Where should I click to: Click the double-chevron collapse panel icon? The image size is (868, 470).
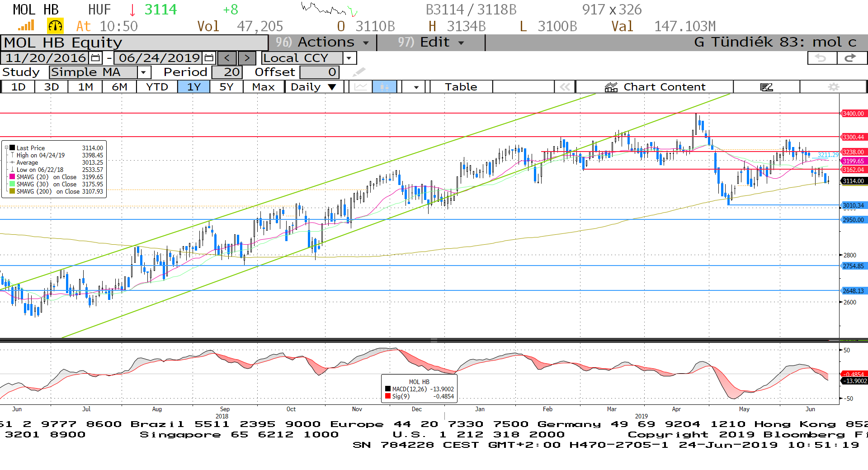(x=565, y=87)
